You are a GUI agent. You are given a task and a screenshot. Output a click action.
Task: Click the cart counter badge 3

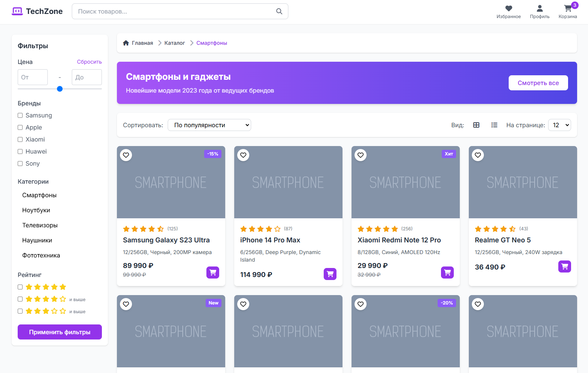[575, 5]
